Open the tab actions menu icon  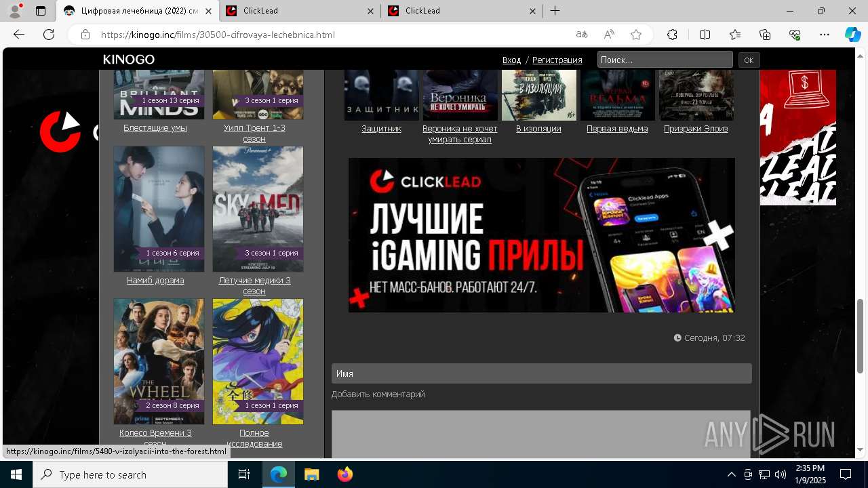pyautogui.click(x=41, y=11)
